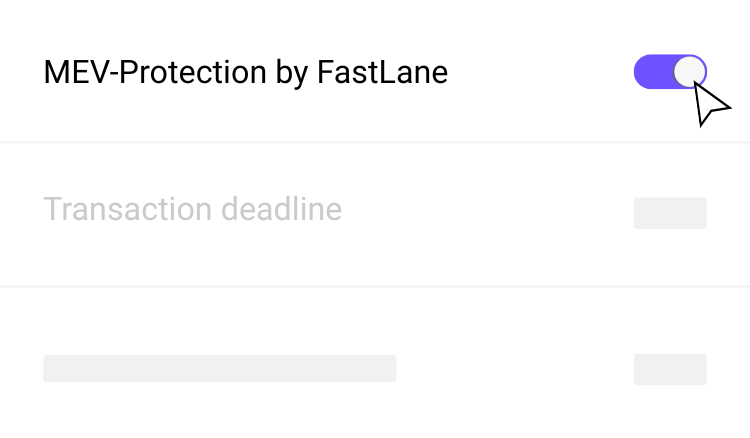This screenshot has width=750, height=438.
Task: Click empty space between Transaction deadline label and field
Action: point(490,211)
